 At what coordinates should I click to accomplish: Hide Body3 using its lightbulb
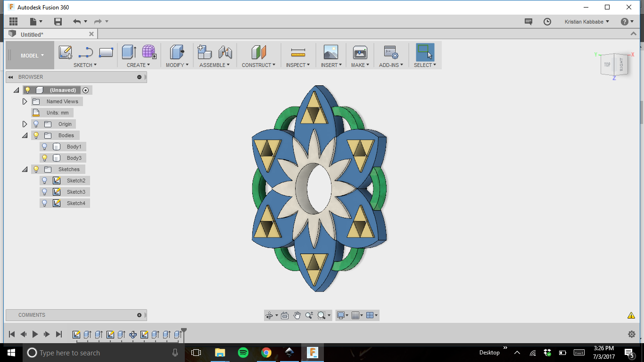(44, 158)
